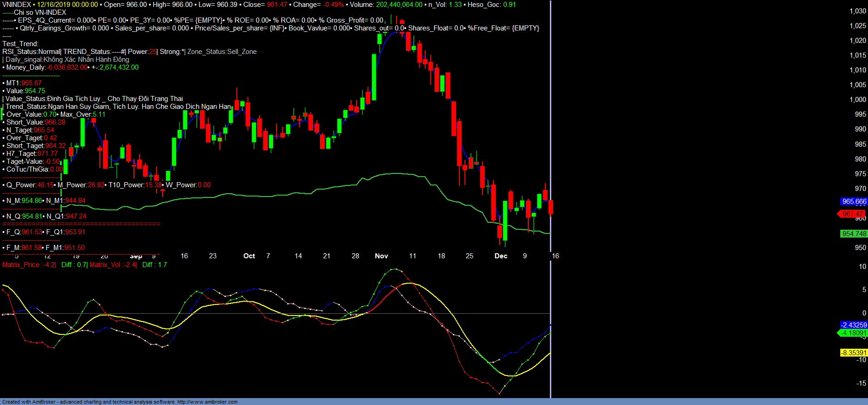Click the blue -2.43259 indicator label

click(853, 325)
